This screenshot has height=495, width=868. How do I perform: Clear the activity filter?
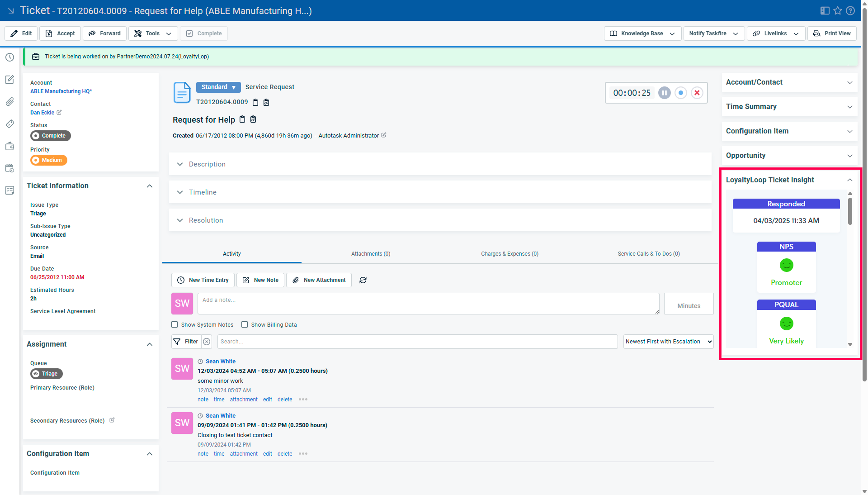pos(207,342)
